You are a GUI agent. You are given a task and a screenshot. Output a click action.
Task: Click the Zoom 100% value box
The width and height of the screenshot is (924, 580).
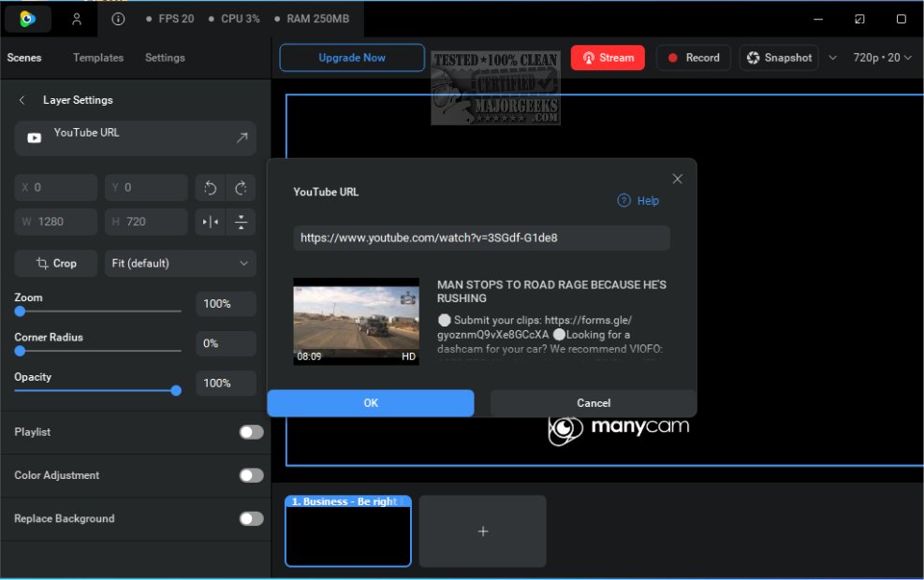click(227, 304)
